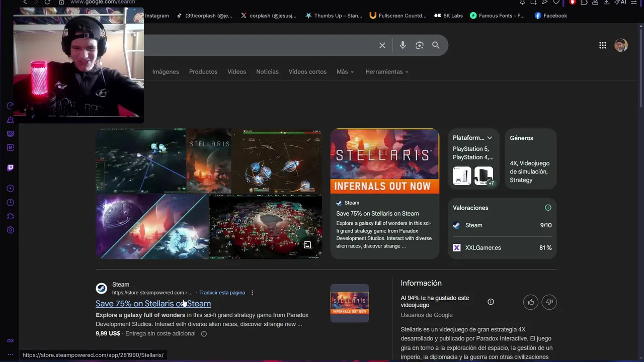
Task: Open GX Control speedometer icon in sidebar
Action: point(10,106)
